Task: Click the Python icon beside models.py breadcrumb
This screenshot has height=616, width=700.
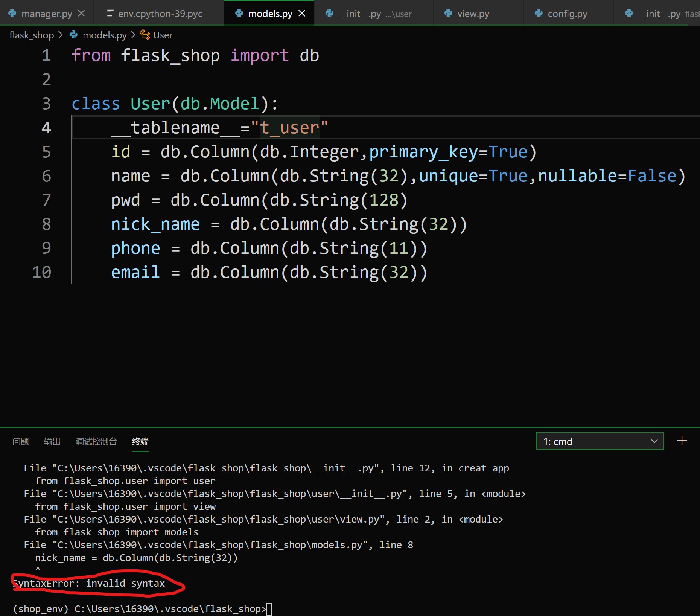Action: (x=74, y=35)
